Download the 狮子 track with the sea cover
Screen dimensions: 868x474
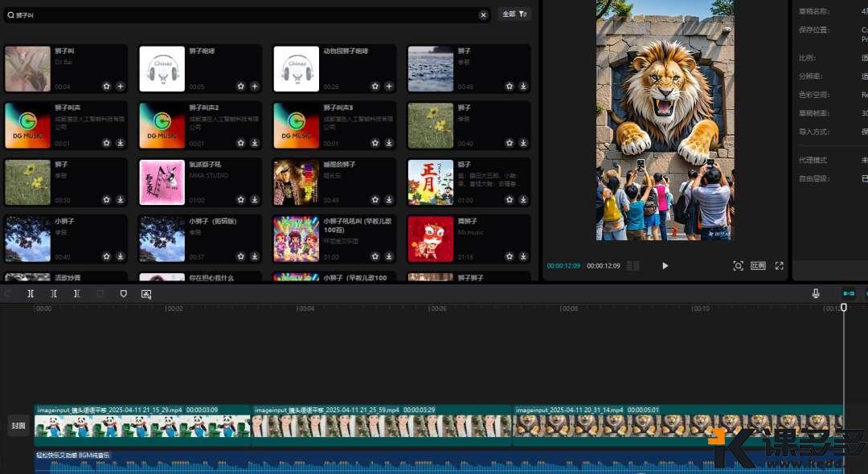pos(524,86)
